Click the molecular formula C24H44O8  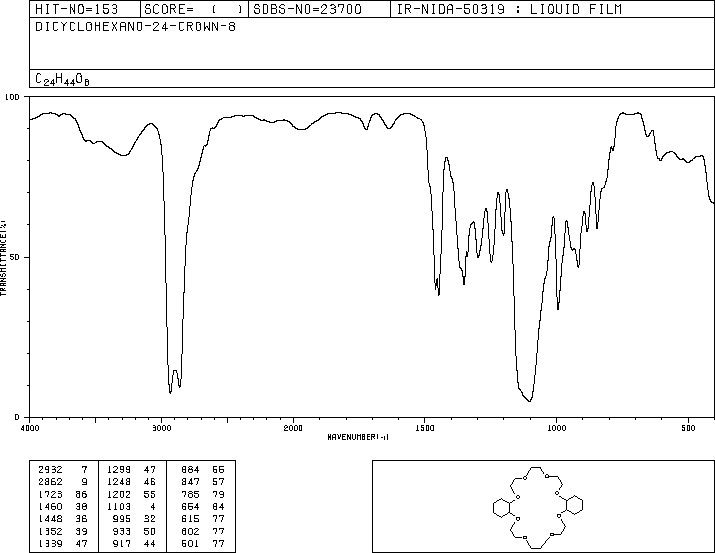coord(62,79)
